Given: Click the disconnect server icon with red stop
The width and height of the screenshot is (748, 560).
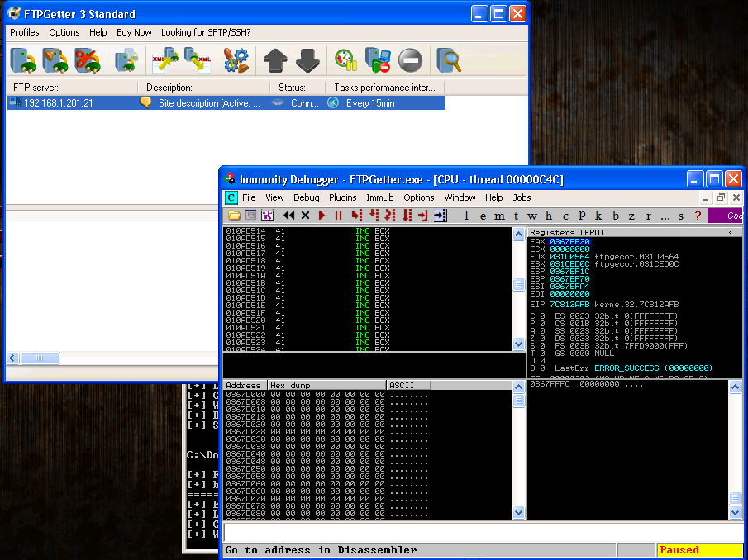Looking at the screenshot, I should click(379, 60).
